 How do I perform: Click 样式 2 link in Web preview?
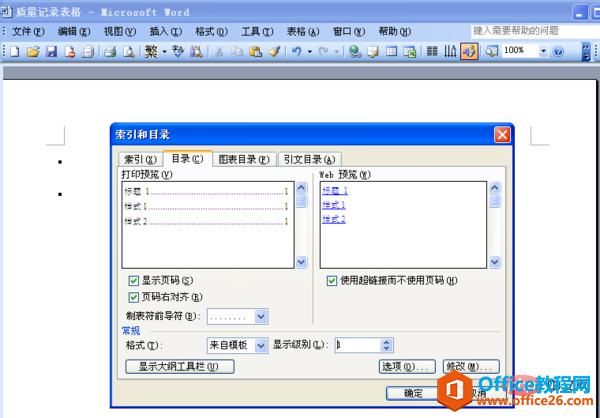(334, 220)
